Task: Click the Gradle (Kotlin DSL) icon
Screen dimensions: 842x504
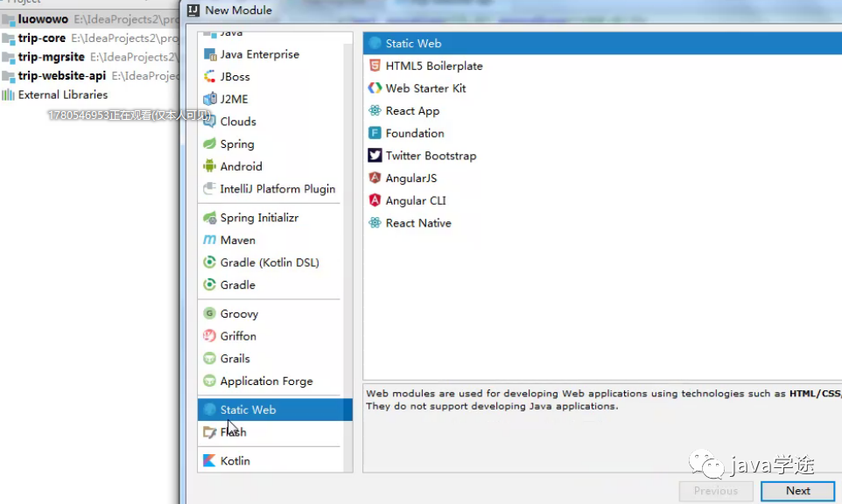Action: [209, 262]
